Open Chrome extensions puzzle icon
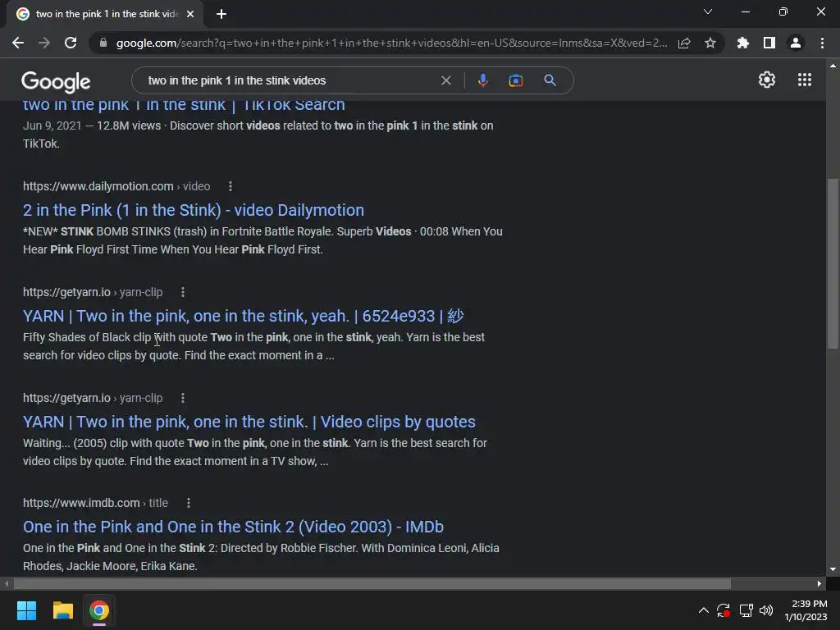The height and width of the screenshot is (630, 840). tap(743, 43)
